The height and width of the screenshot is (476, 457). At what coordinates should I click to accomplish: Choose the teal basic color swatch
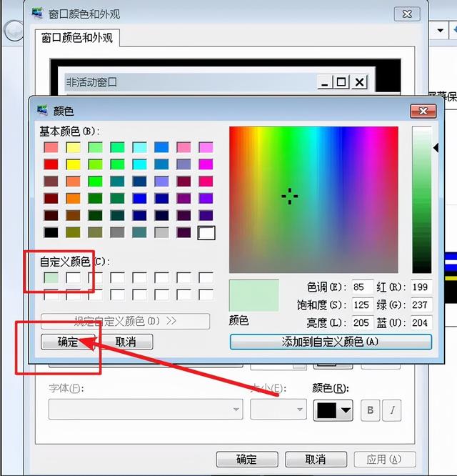point(117,182)
